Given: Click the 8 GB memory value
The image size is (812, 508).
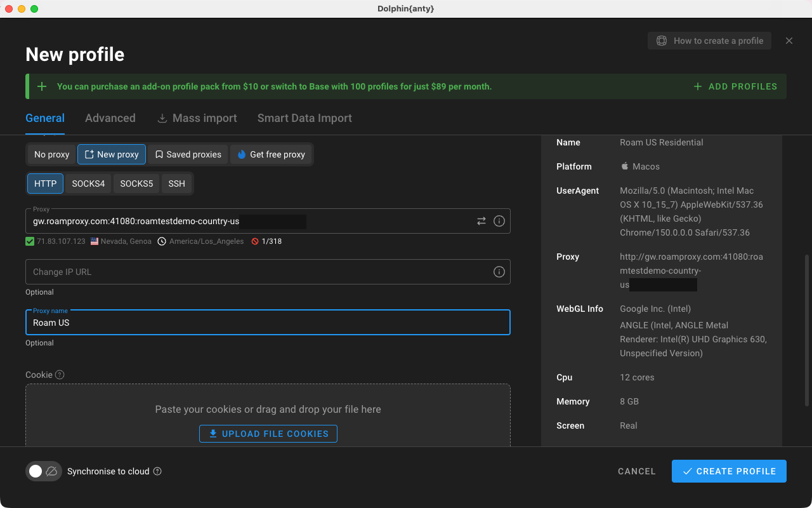Looking at the screenshot, I should [629, 401].
